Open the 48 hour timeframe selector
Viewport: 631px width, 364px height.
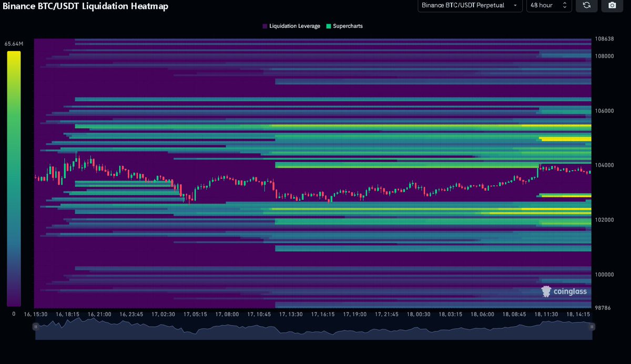tap(549, 5)
